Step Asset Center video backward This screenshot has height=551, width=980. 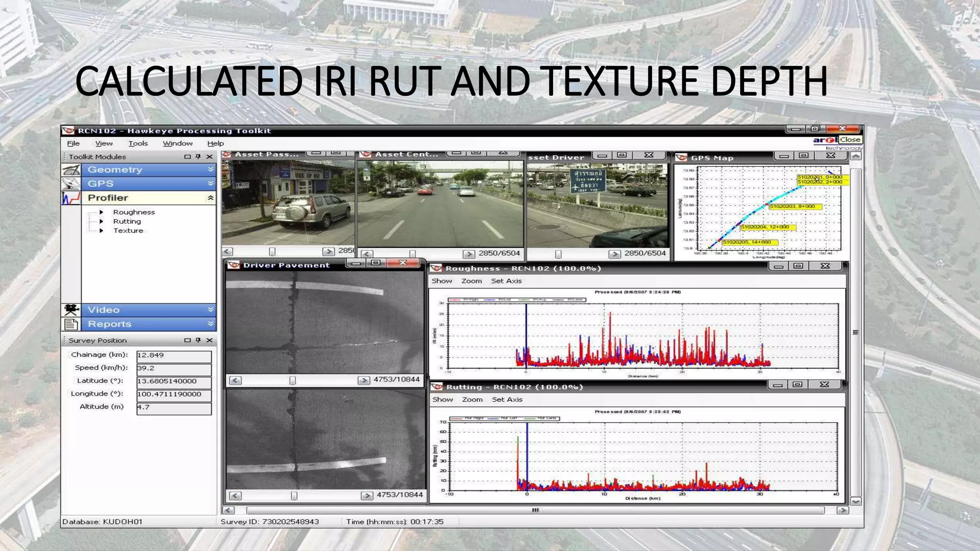367,254
